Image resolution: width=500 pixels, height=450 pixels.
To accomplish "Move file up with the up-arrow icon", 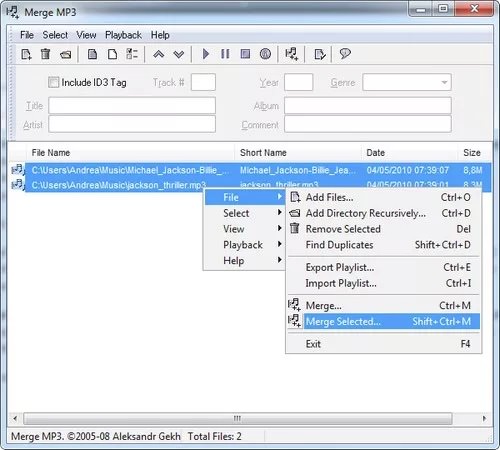I will 159,54.
